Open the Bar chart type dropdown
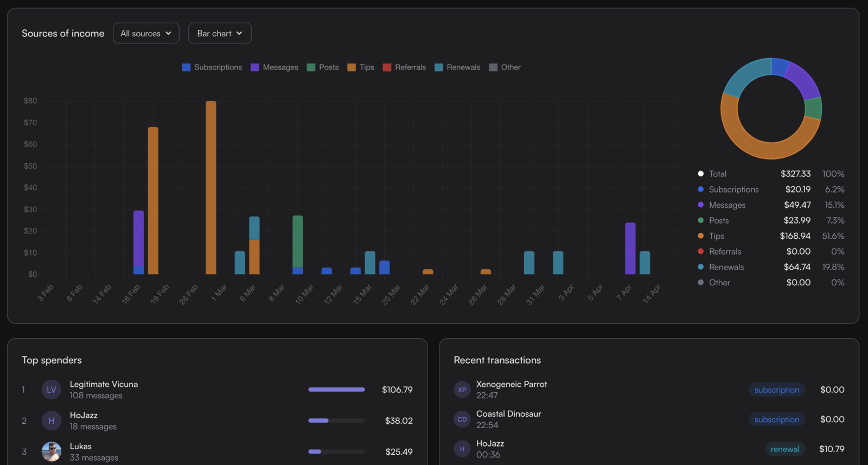The width and height of the screenshot is (868, 465). click(220, 33)
